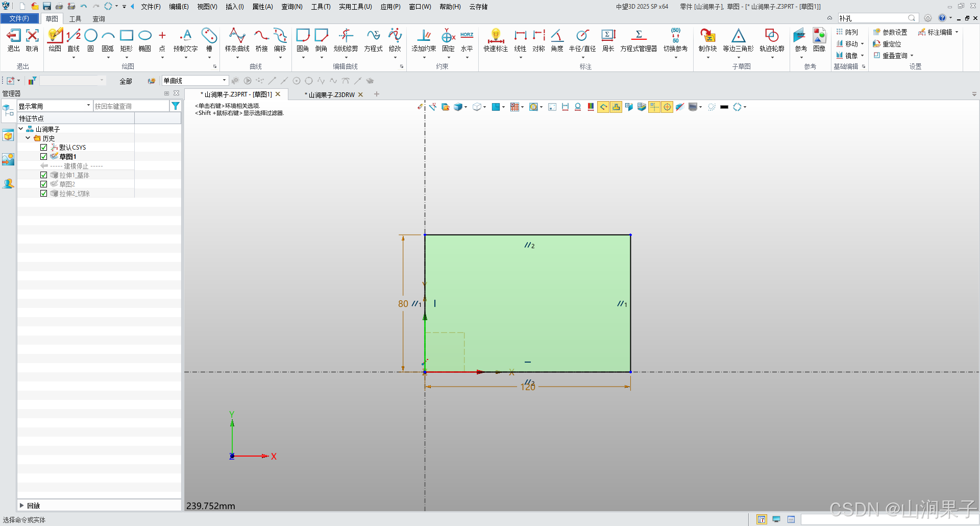Image resolution: width=980 pixels, height=526 pixels.
Task: Select the 120 width dimension
Action: coord(528,387)
